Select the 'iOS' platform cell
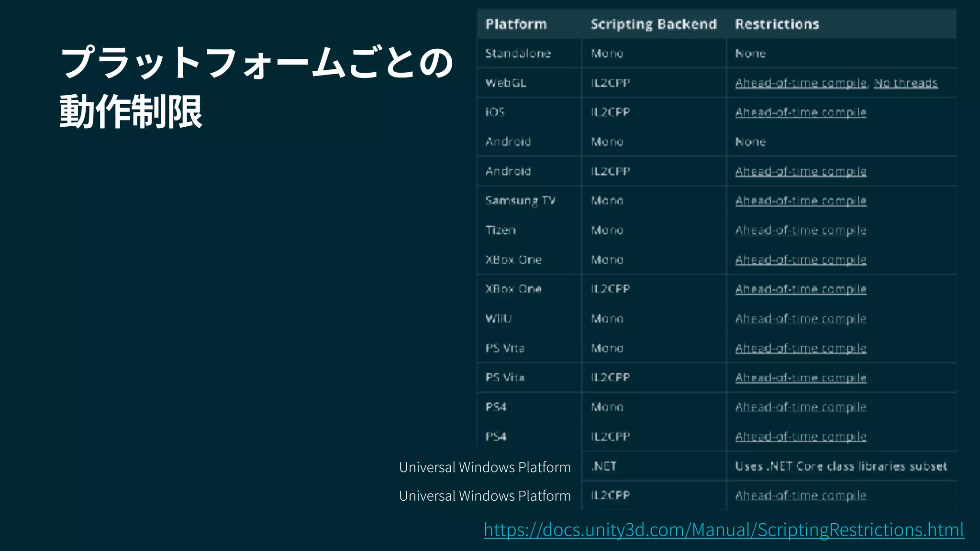 pyautogui.click(x=495, y=112)
